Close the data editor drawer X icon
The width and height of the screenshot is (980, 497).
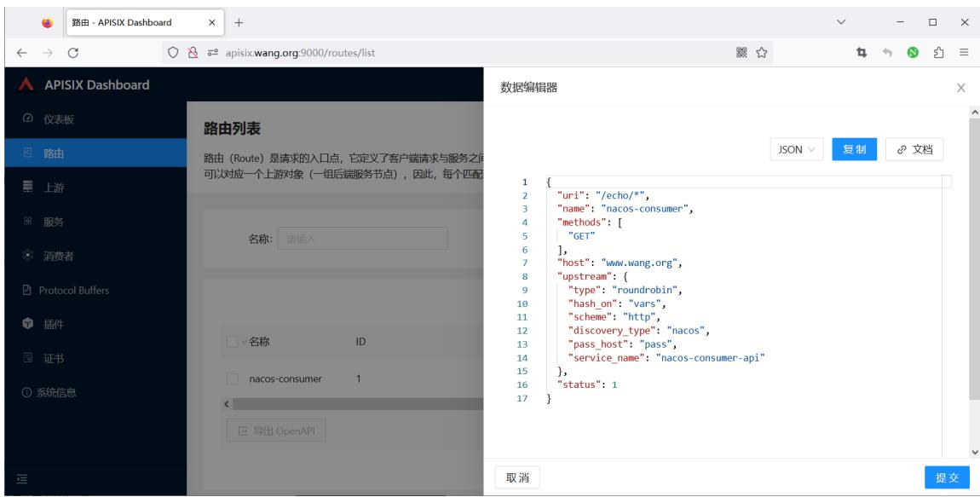click(961, 88)
